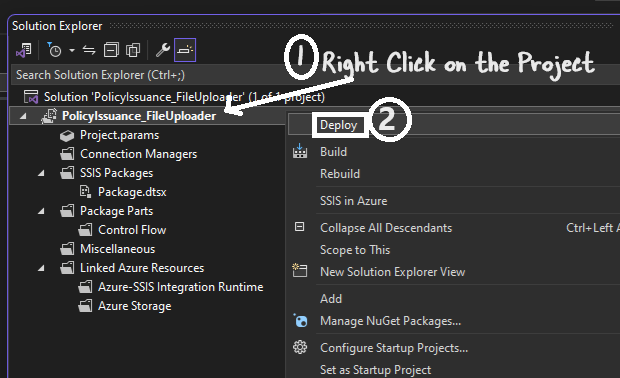This screenshot has height=378, width=620.
Task: Click Sync with Active Document arrows icon
Action: 89,50
